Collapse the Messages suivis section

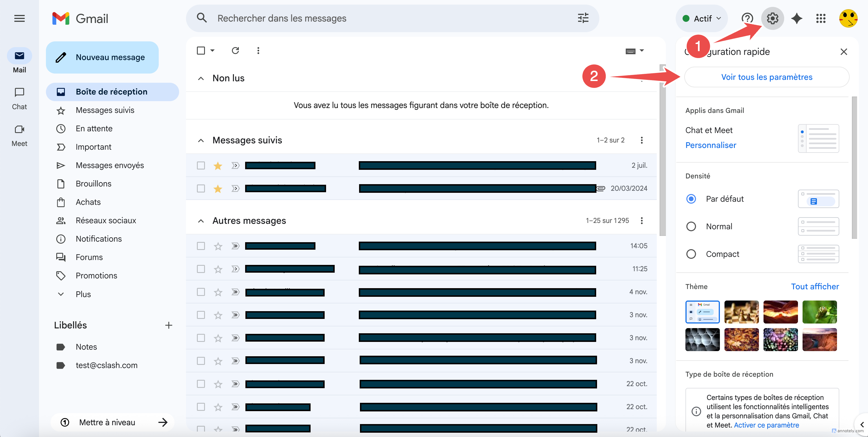point(201,140)
